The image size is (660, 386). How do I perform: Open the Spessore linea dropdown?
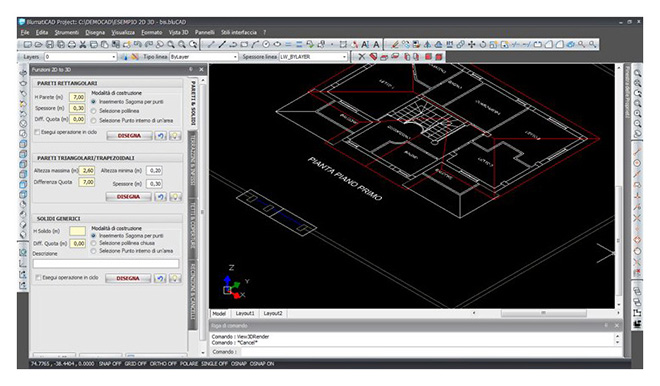[x=313, y=57]
